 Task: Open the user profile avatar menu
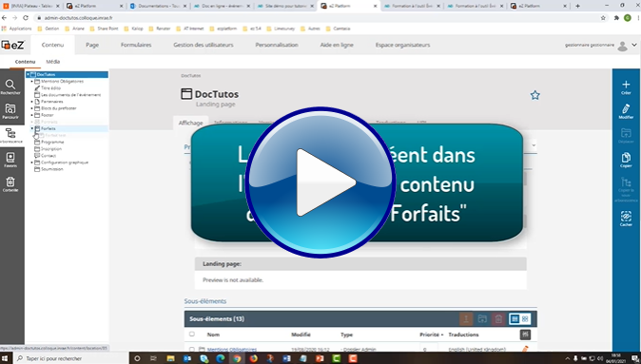click(622, 46)
